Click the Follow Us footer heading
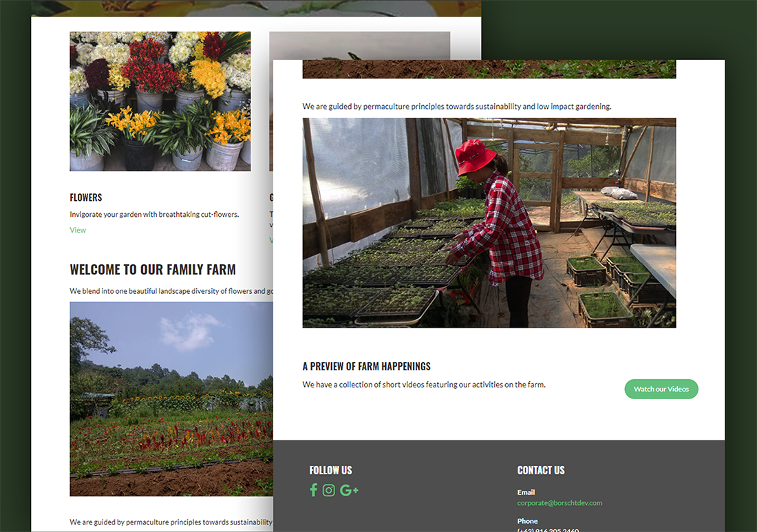The image size is (757, 532). pos(331,470)
